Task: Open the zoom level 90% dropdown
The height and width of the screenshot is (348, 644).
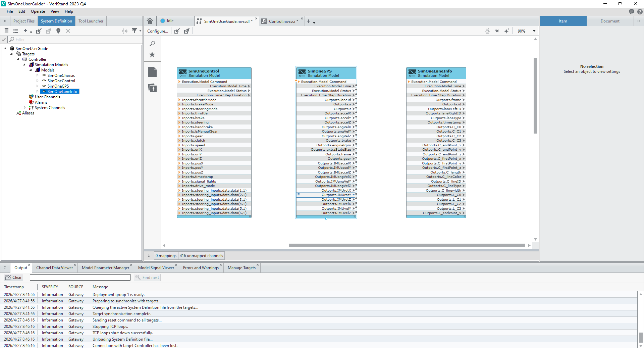Action: tap(534, 31)
